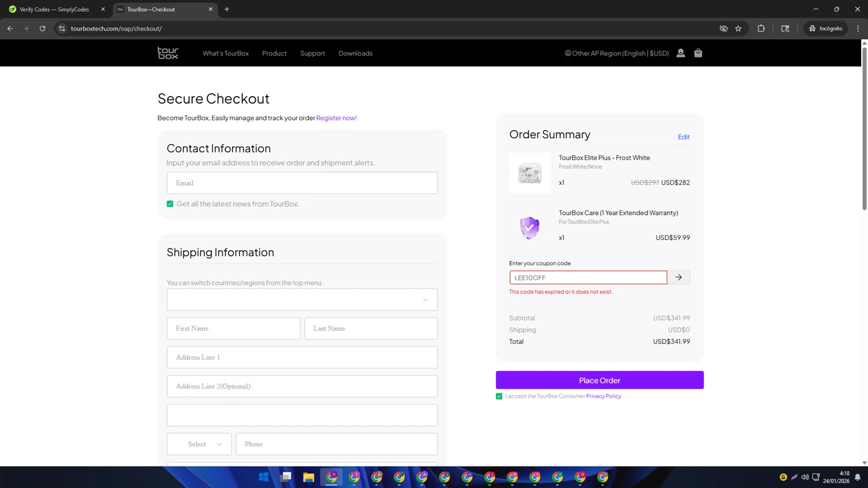The image size is (868, 488).
Task: Open the Windows Start menu
Action: [x=264, y=477]
